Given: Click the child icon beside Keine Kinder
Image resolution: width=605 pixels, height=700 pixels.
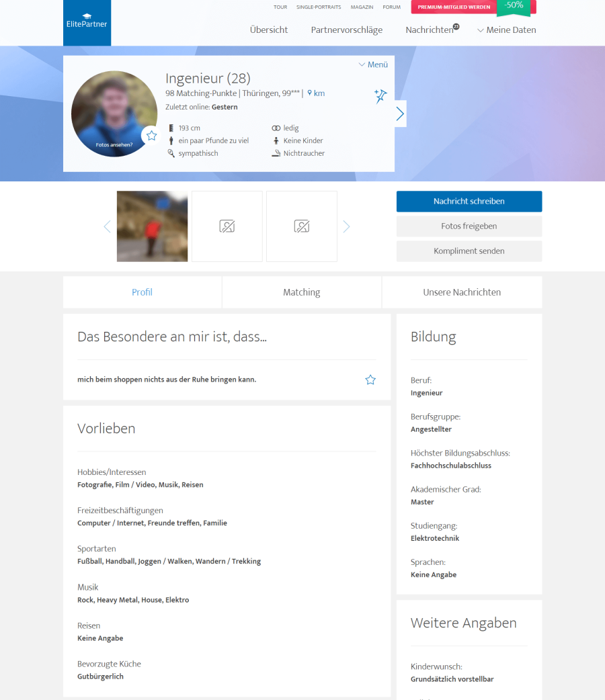Looking at the screenshot, I should coord(276,140).
